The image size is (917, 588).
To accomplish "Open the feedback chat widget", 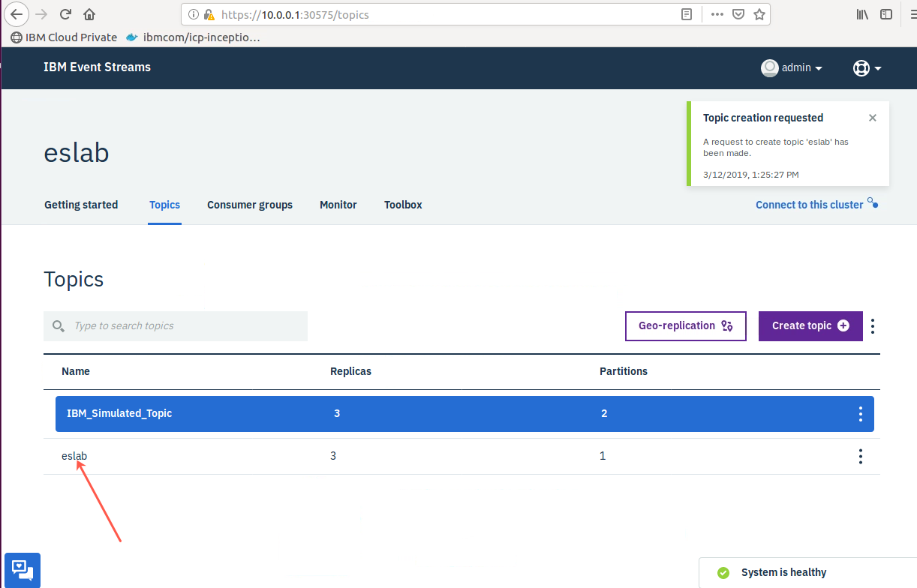I will tap(23, 570).
